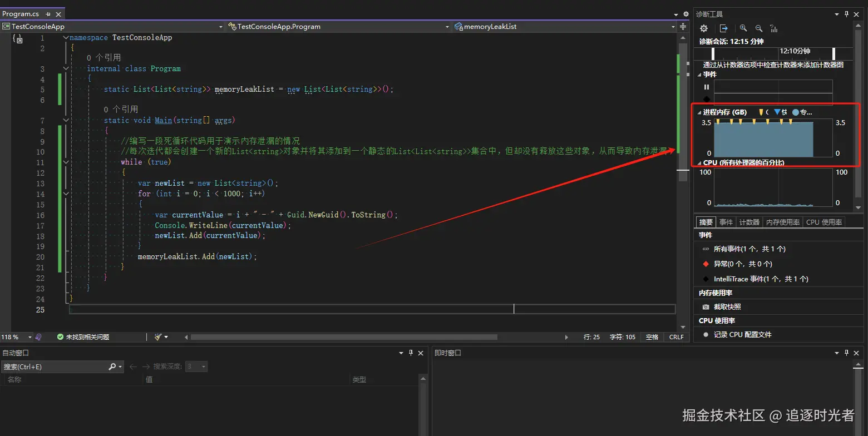Image resolution: width=868 pixels, height=436 pixels.
Task: Collapse the 事件 graph section
Action: (700, 75)
